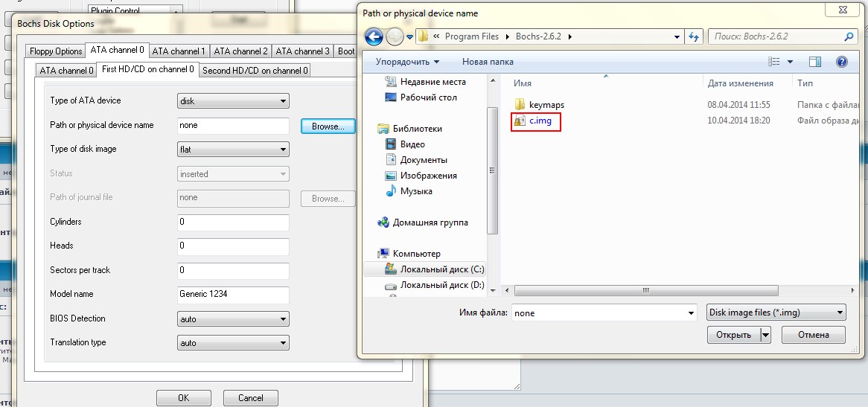
Task: Switch to Floppy Options tab
Action: coord(56,51)
